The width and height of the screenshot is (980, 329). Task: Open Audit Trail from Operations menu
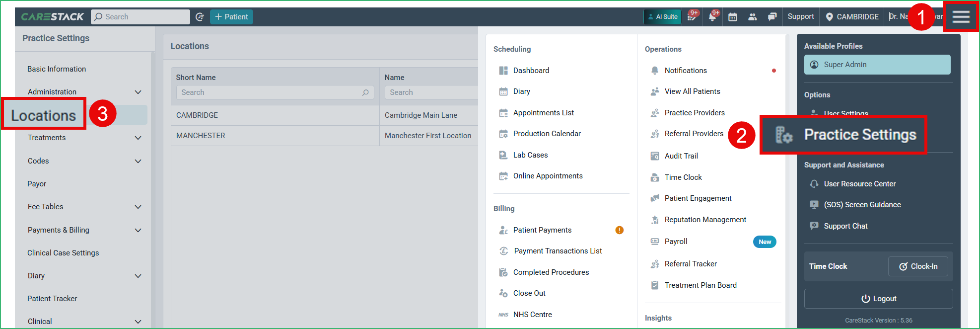681,156
